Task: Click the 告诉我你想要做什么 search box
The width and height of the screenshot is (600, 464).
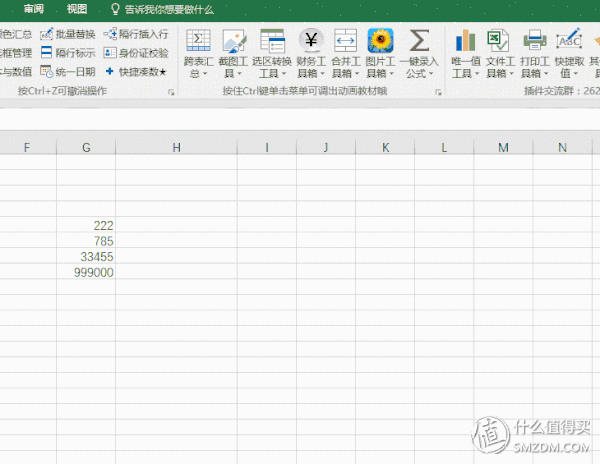Action: (168, 9)
